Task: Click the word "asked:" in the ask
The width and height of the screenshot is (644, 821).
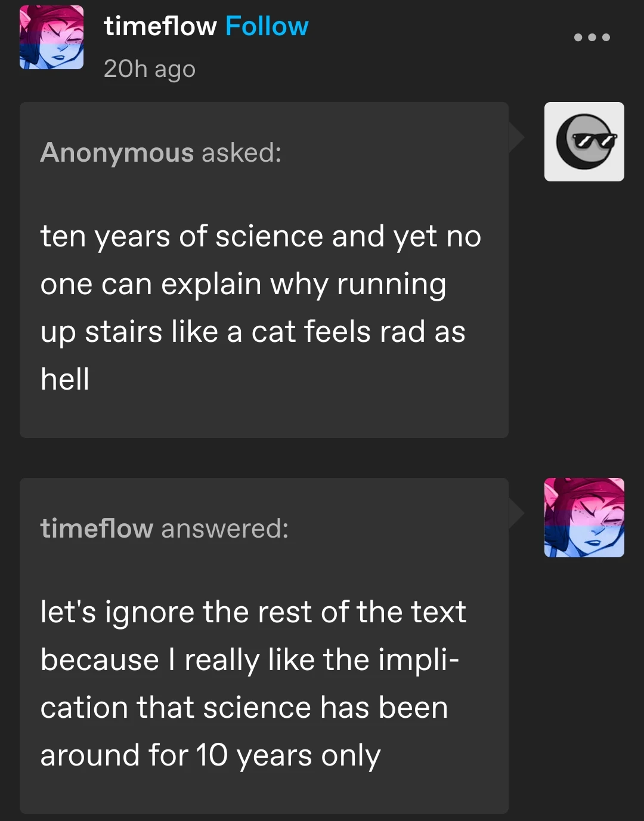Action: click(x=241, y=153)
